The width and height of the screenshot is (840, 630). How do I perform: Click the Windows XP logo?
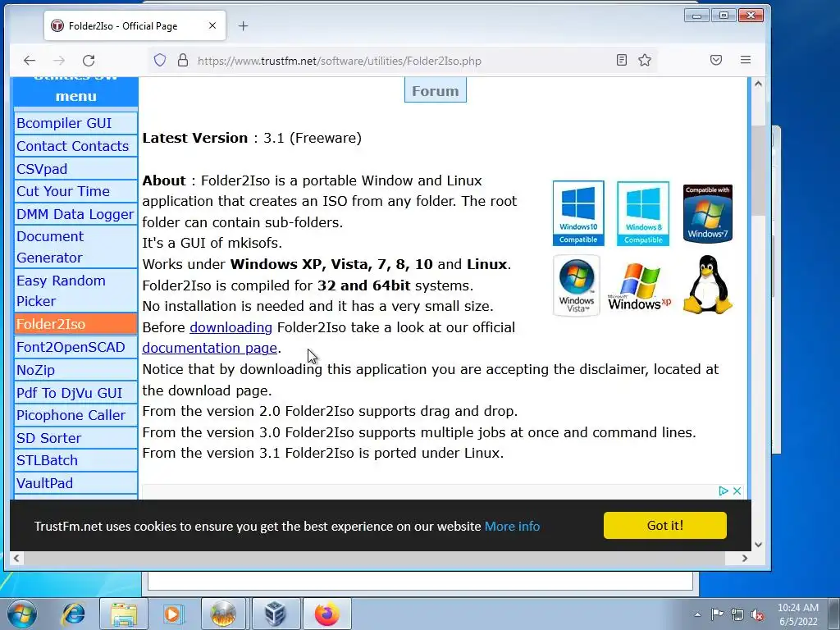[x=639, y=286]
